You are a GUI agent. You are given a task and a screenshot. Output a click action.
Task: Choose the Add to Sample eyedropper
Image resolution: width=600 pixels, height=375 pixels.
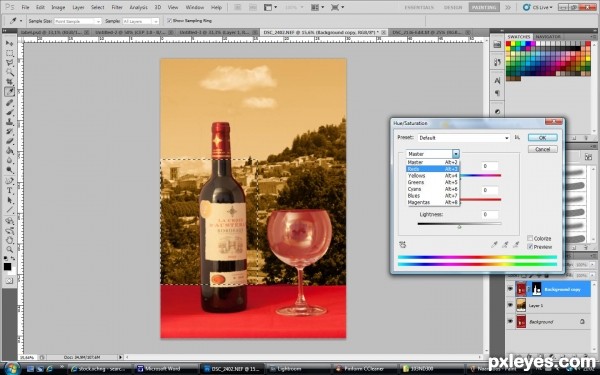coord(505,245)
